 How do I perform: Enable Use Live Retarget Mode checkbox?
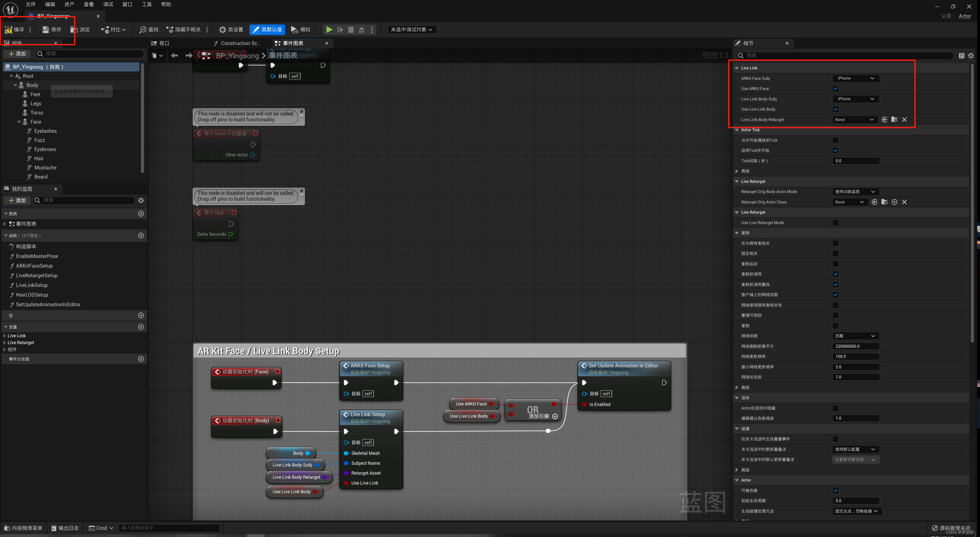835,223
